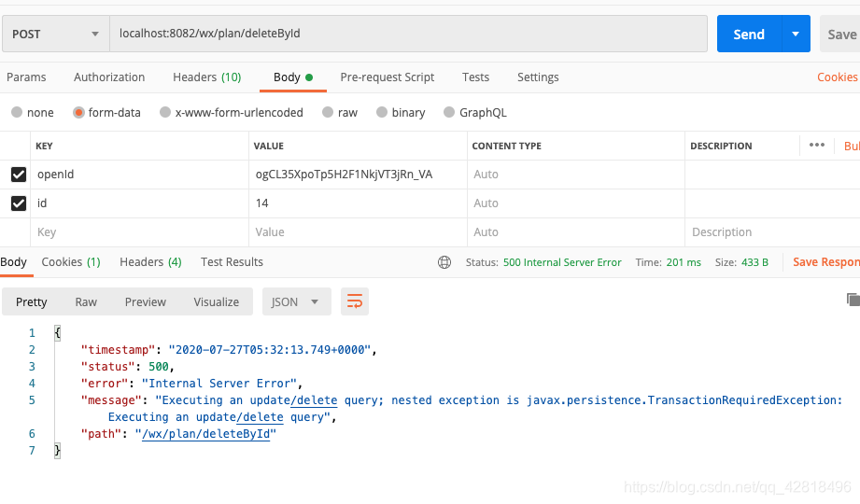Viewport: 860px width, 504px height.
Task: Click the Save button
Action: click(x=841, y=34)
